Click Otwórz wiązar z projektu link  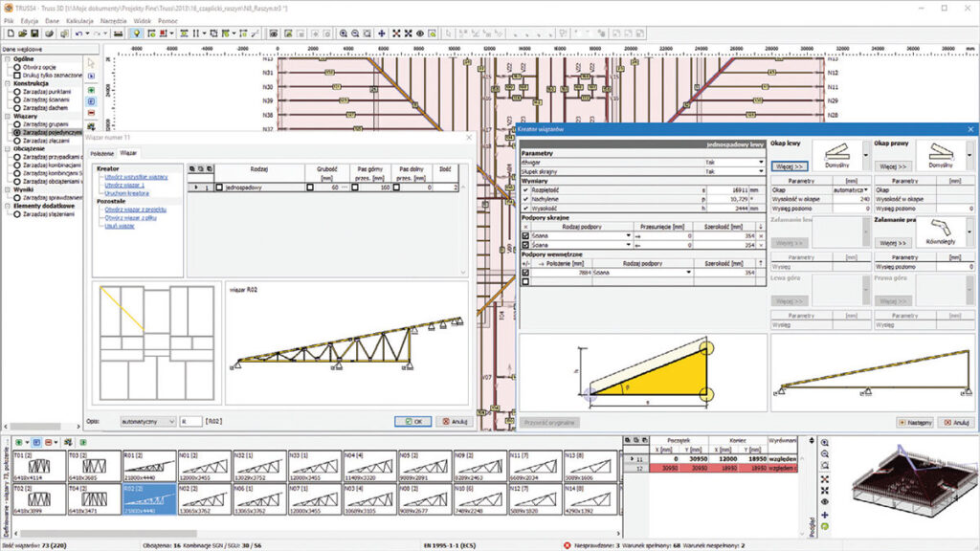pos(135,209)
